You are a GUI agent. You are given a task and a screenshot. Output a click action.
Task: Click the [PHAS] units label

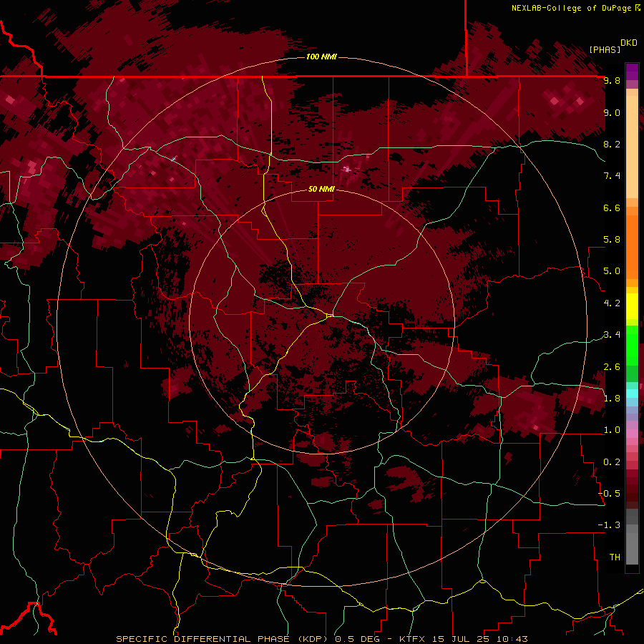(605, 49)
